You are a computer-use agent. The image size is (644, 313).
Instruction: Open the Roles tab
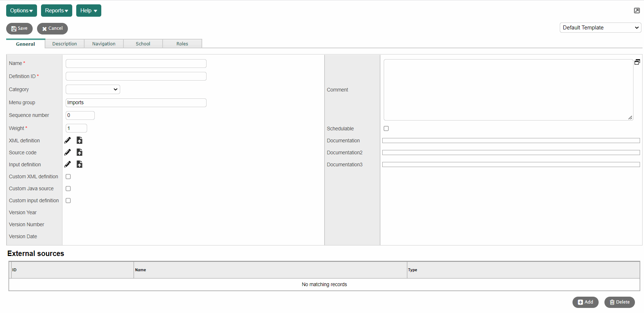[182, 44]
